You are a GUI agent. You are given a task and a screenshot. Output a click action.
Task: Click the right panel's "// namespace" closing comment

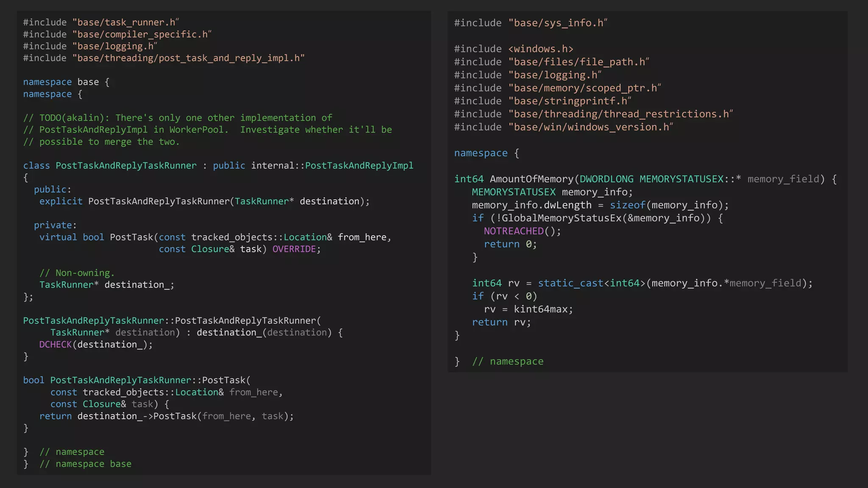coord(508,361)
